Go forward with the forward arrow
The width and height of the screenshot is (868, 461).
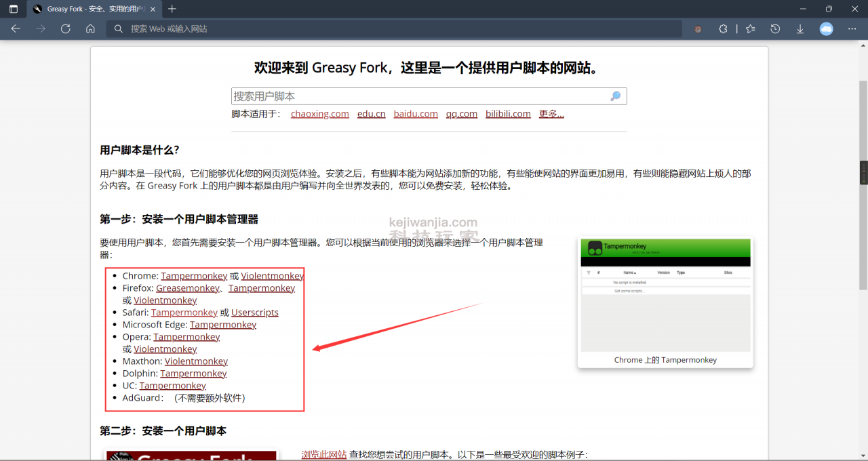pyautogui.click(x=41, y=28)
